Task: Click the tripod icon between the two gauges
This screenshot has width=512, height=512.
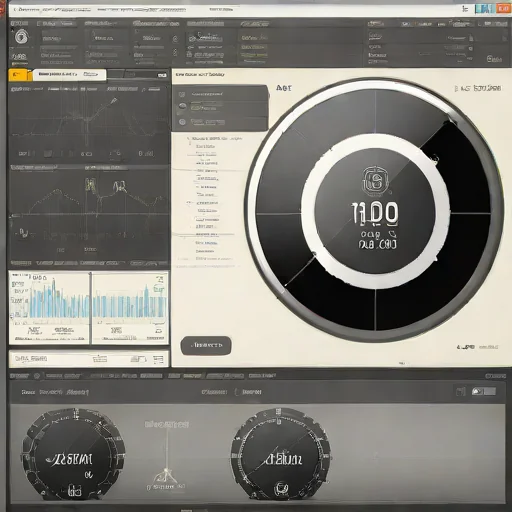Action: click(166, 477)
